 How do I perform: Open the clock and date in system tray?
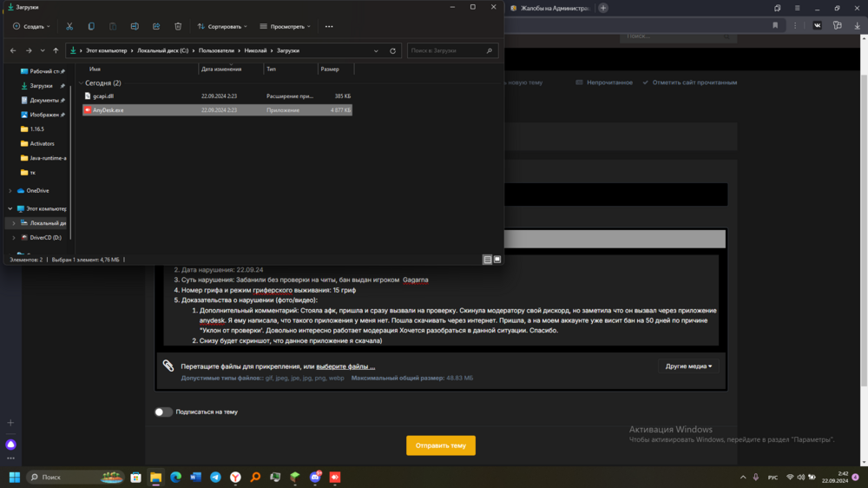(835, 477)
